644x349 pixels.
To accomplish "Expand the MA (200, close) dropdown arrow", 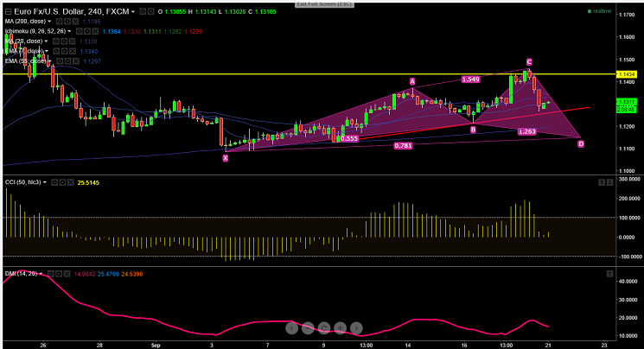I will coord(49,22).
